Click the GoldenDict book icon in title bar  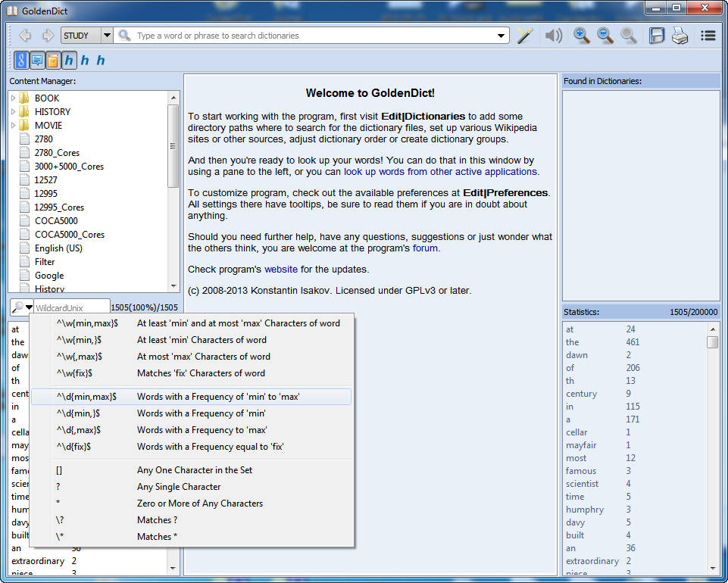tap(11, 10)
